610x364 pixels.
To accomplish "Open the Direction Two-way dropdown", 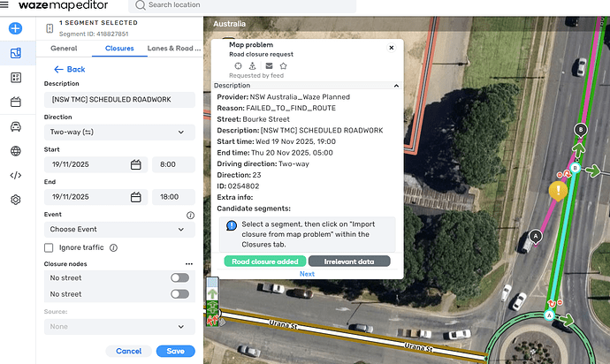I will pyautogui.click(x=119, y=132).
